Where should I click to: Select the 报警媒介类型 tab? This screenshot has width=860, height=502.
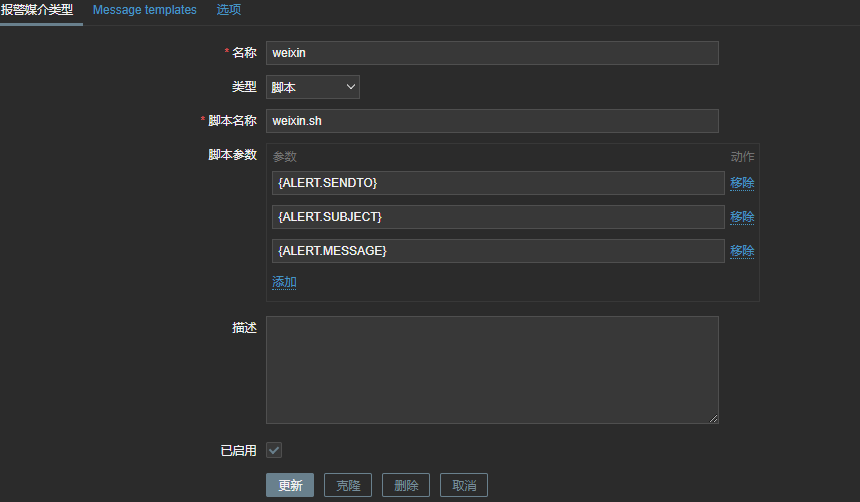37,10
